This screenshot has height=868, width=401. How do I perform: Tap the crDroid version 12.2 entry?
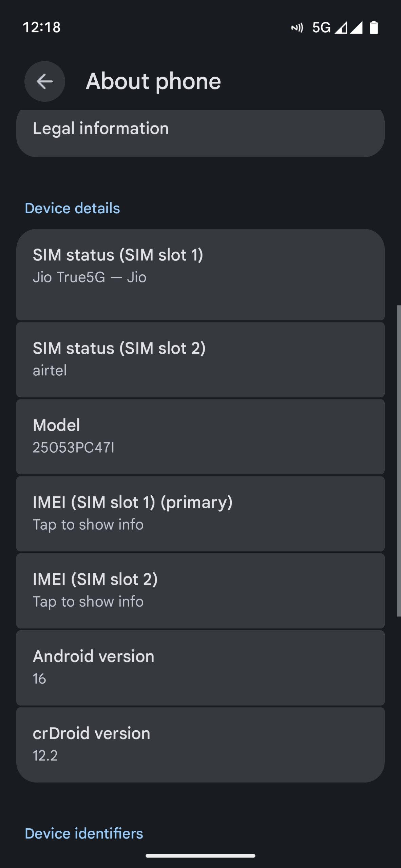200,745
